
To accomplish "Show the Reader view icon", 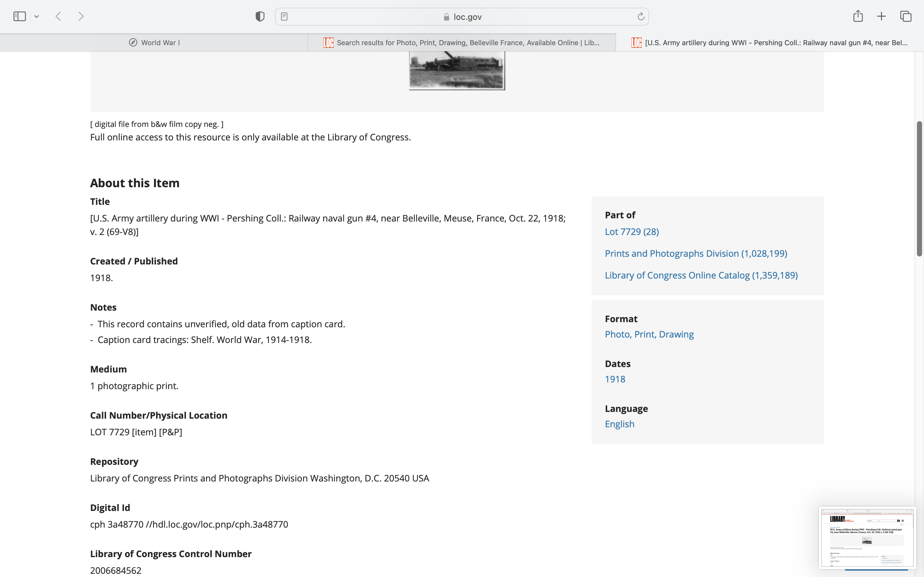I will tap(284, 16).
